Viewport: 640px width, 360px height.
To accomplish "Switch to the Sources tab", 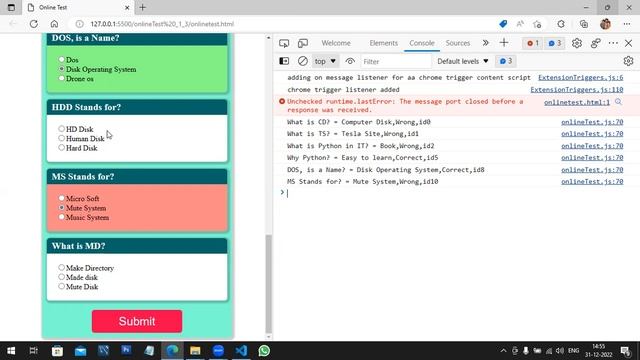I will pos(458,43).
